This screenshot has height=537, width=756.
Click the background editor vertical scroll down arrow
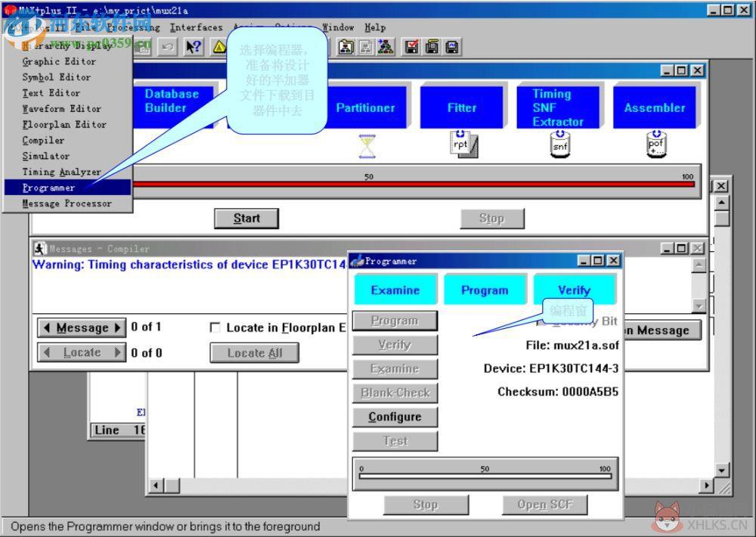coord(721,470)
